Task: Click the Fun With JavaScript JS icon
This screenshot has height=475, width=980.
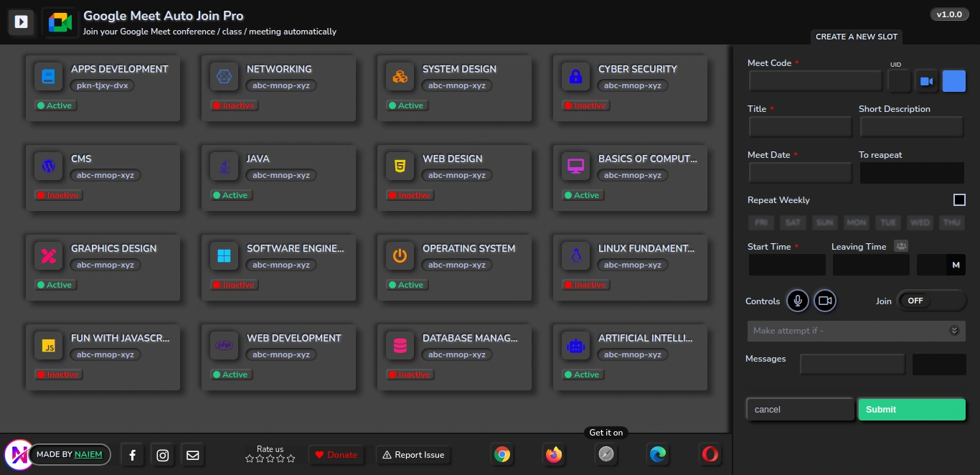Action: 48,346
